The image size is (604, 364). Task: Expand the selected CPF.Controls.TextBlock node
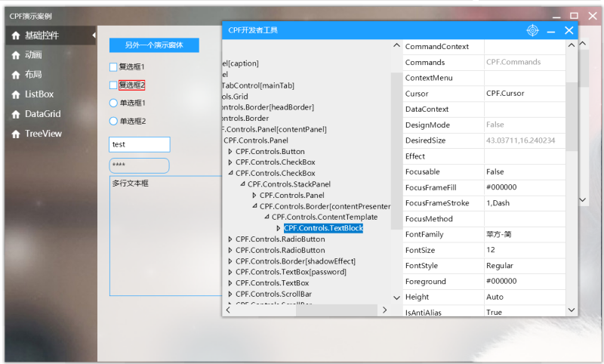(x=278, y=228)
